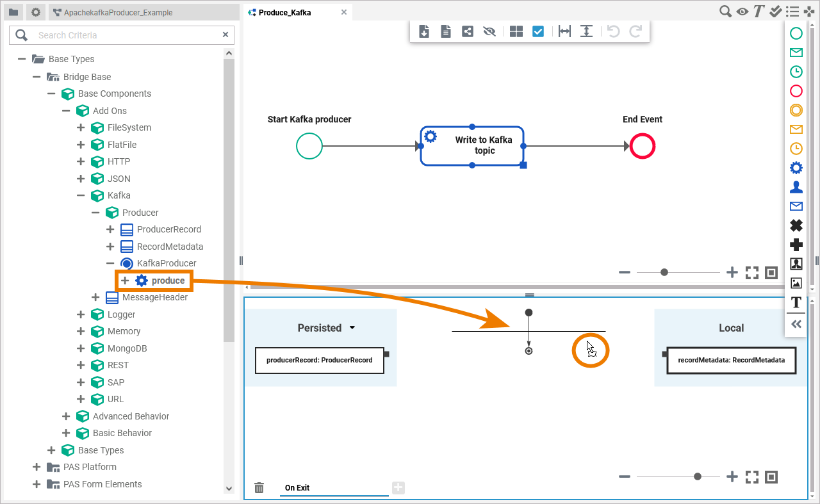820x504 pixels.
Task: Open the Persisted dropdown arrow
Action: point(352,328)
